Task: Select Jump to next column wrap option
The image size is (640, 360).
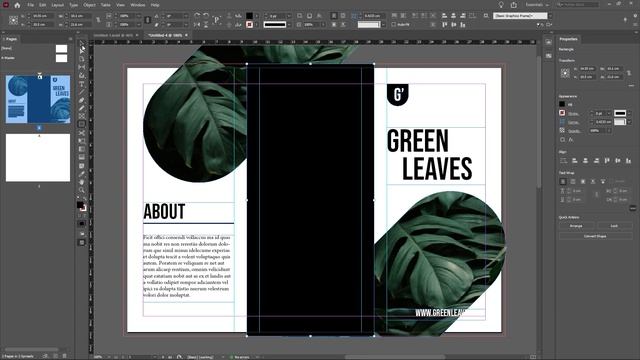Action: click(x=603, y=181)
